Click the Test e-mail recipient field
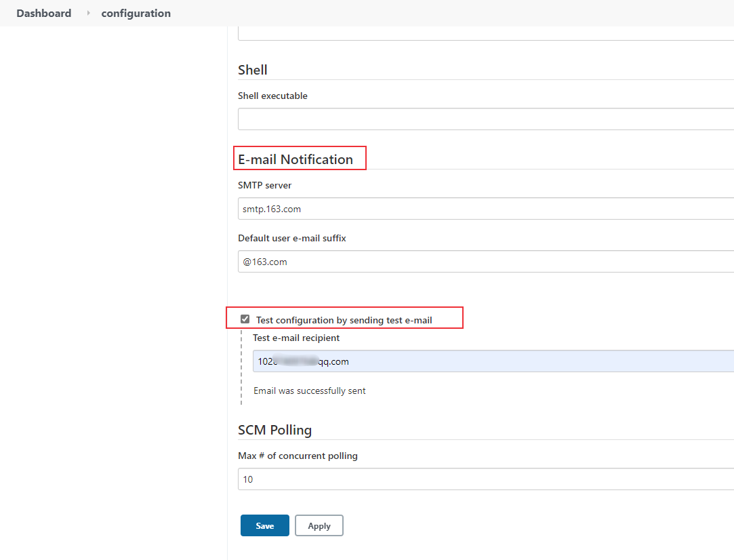The image size is (734, 560). [493, 361]
